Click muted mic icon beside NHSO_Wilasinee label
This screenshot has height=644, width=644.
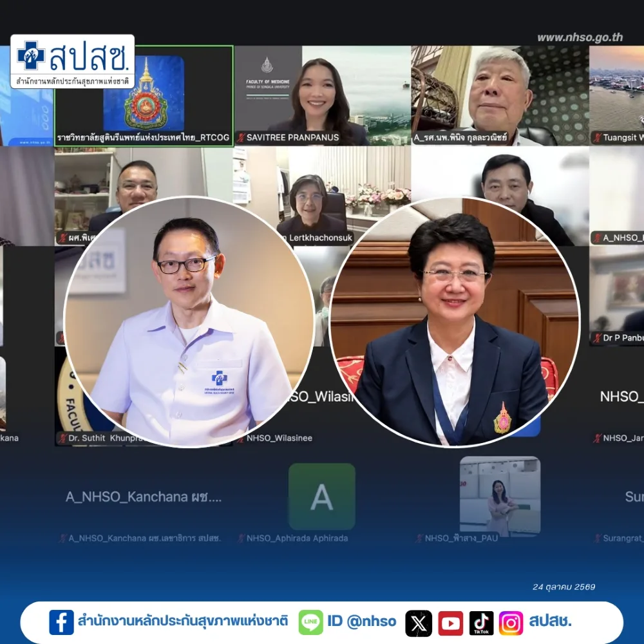[241, 438]
